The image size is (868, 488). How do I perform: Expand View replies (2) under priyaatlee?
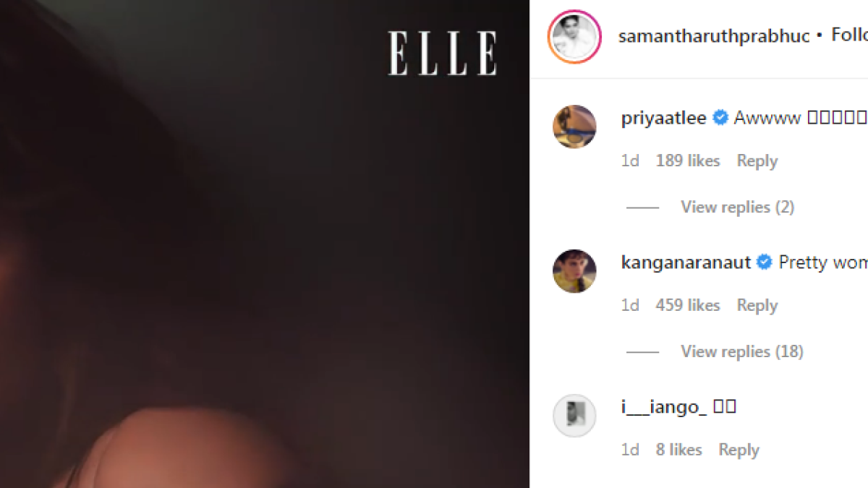(737, 207)
